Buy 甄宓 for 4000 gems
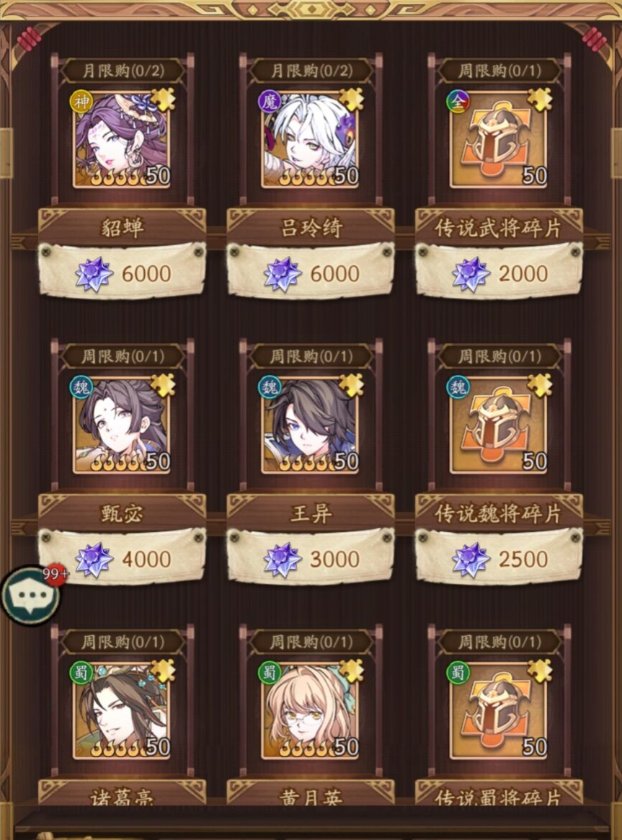The height and width of the screenshot is (840, 622). (122, 556)
